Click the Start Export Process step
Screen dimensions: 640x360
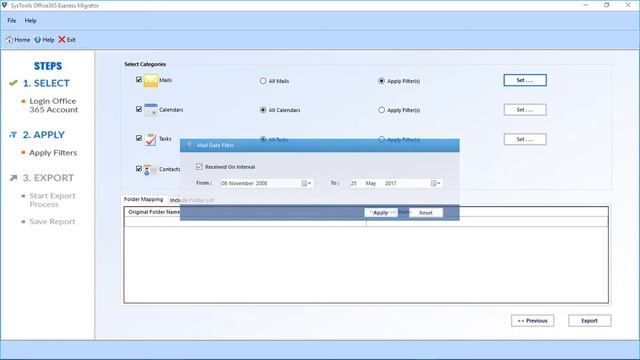(52, 200)
